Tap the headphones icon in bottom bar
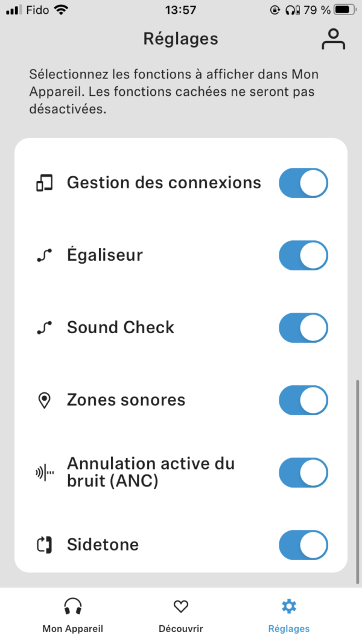The width and height of the screenshot is (362, 644). click(72, 606)
